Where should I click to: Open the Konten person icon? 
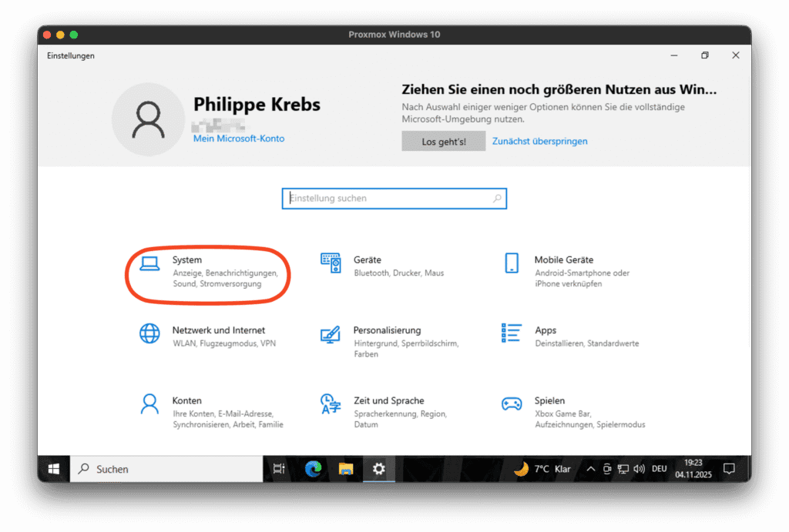[x=149, y=403]
